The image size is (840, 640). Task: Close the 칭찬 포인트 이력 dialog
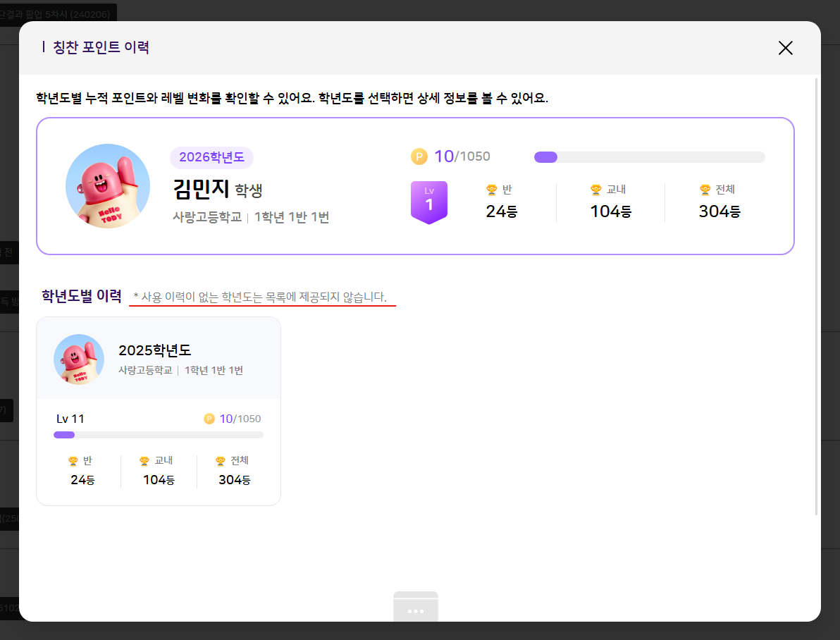[785, 48]
